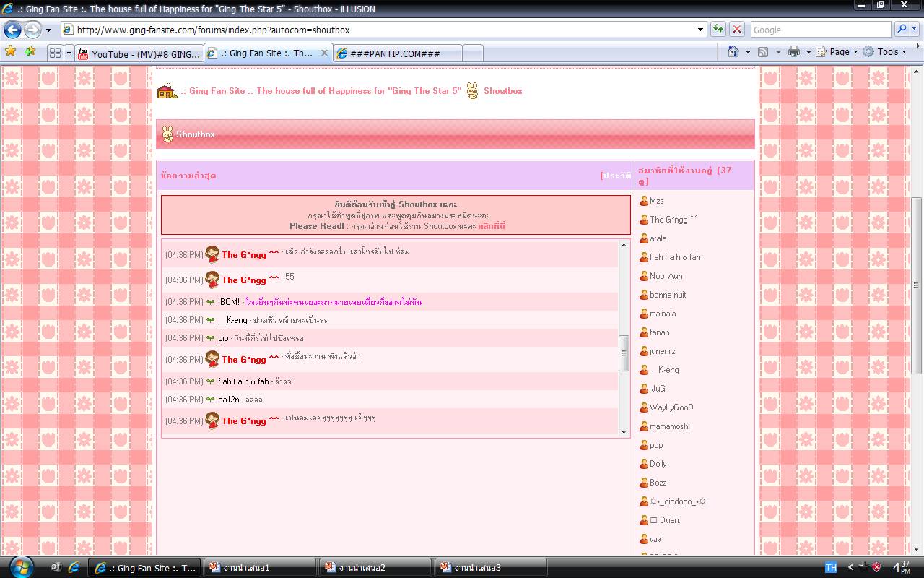Click member tanan

point(659,332)
